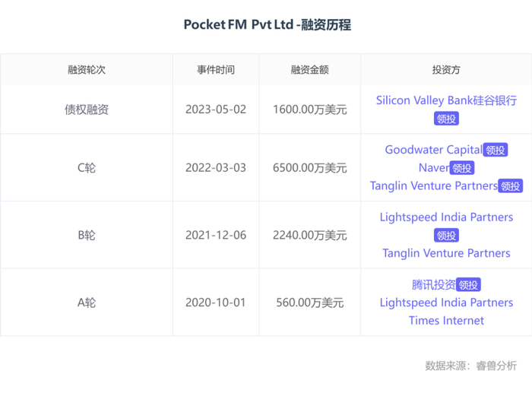Click Tanglin Venture Partners in C轮 row
Image resolution: width=532 pixels, height=393 pixels.
pos(433,186)
